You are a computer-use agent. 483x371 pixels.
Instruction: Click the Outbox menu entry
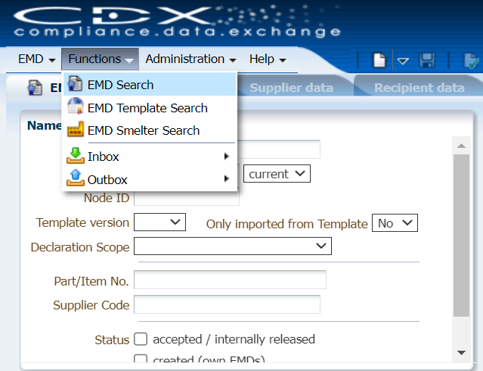pyautogui.click(x=150, y=179)
